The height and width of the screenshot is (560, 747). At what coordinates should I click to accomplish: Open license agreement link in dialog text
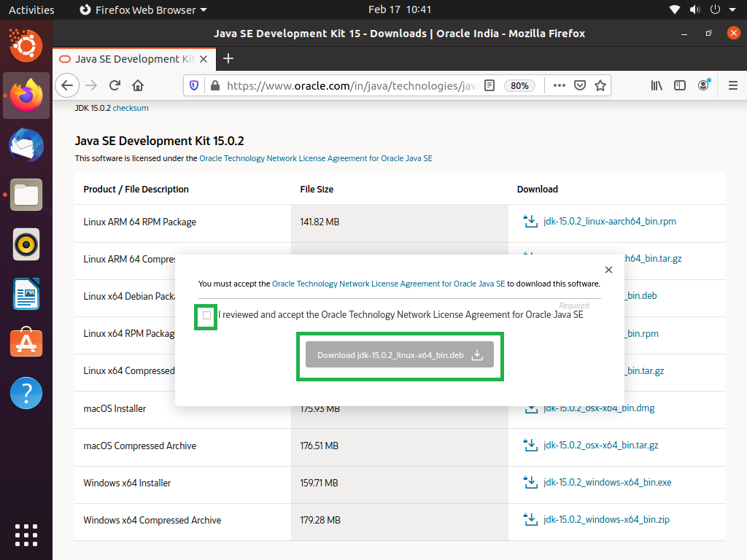pyautogui.click(x=388, y=284)
